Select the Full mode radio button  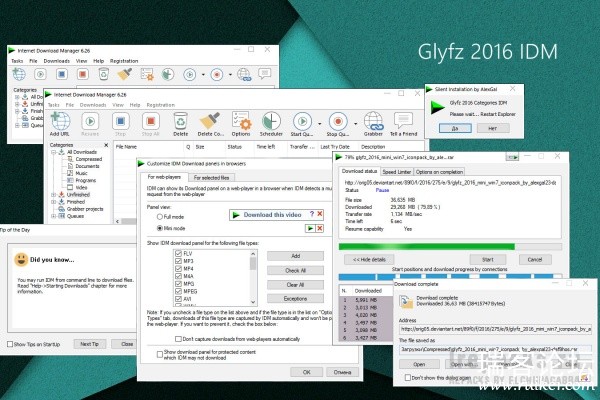[x=160, y=217]
